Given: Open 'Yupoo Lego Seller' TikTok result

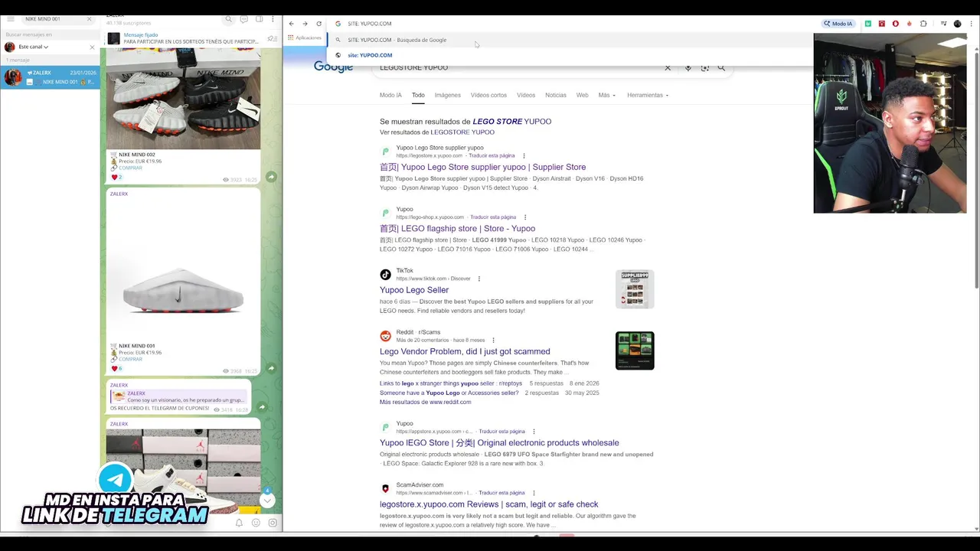Looking at the screenshot, I should [414, 290].
